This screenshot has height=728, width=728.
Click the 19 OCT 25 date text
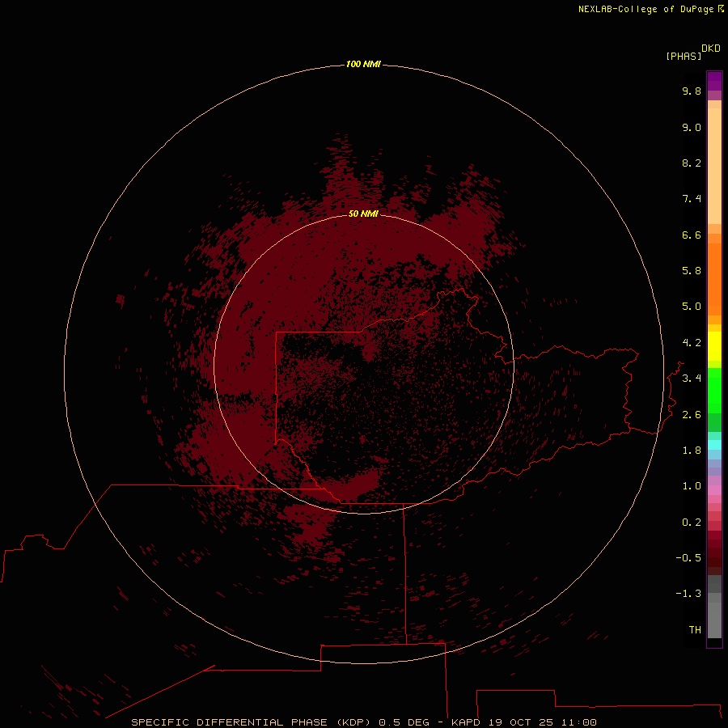click(521, 722)
